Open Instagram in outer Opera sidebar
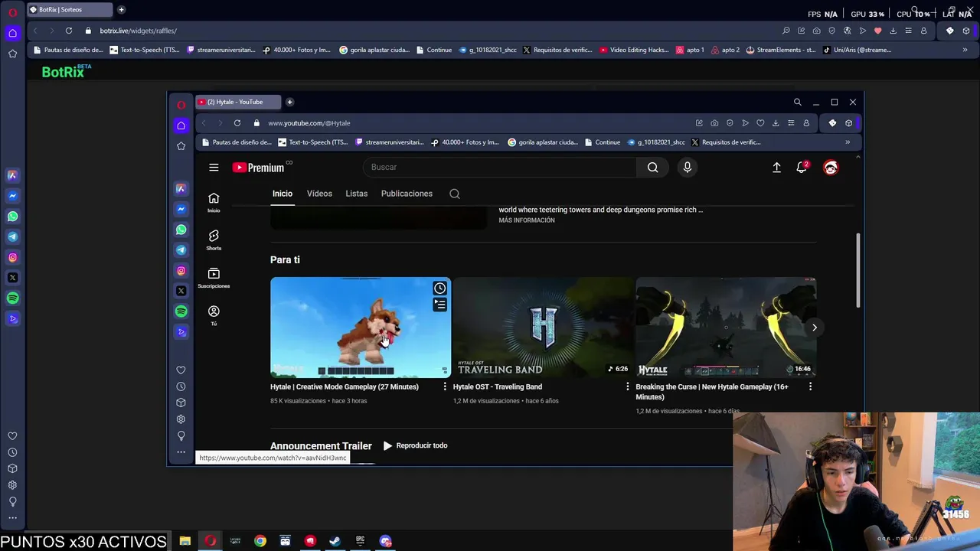 click(12, 258)
